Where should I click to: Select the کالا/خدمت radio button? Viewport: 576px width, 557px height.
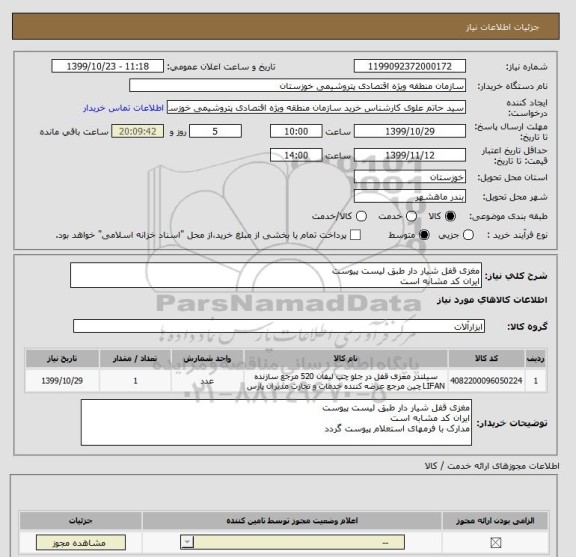361,216
